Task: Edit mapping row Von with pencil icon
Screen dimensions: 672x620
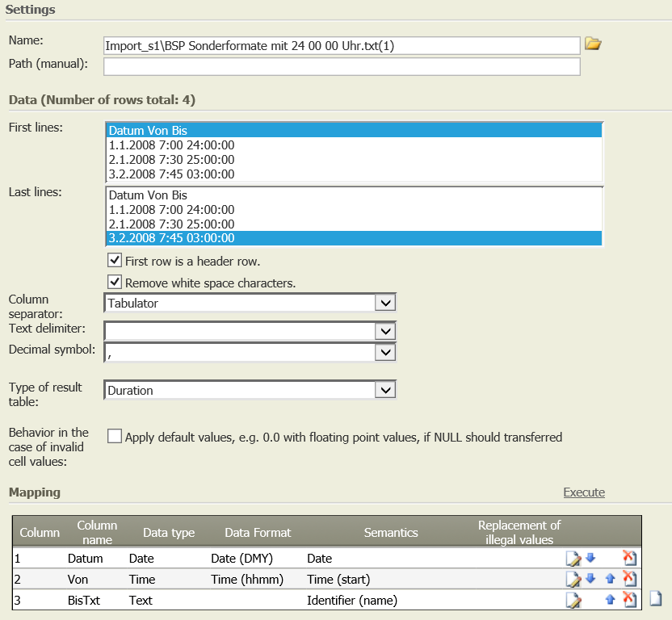Action: pos(573,580)
